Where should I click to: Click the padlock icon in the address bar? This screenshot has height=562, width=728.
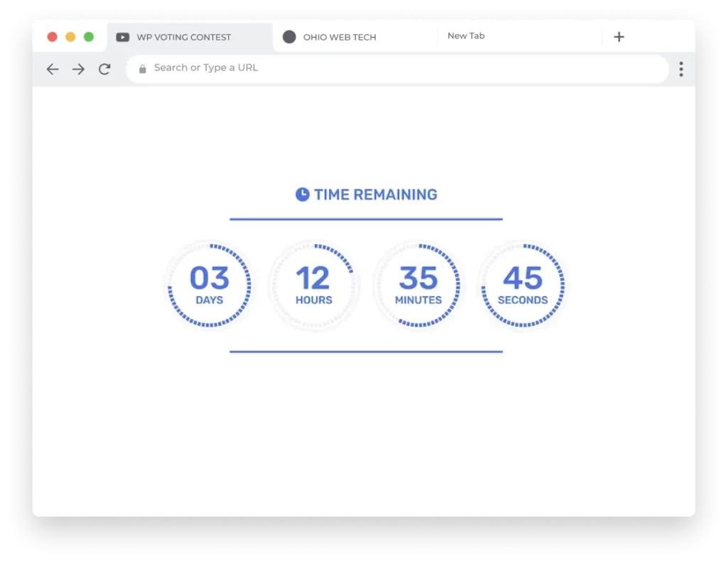(142, 69)
